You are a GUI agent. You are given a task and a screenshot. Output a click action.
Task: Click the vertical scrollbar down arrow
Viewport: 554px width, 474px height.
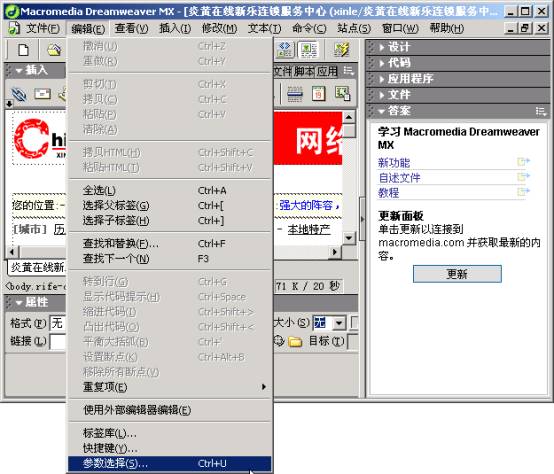click(349, 238)
